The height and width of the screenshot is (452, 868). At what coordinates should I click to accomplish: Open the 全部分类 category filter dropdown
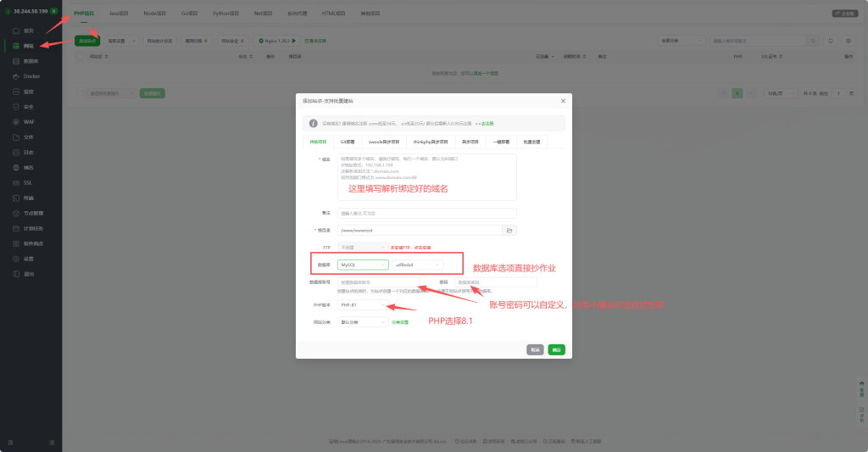(x=682, y=41)
